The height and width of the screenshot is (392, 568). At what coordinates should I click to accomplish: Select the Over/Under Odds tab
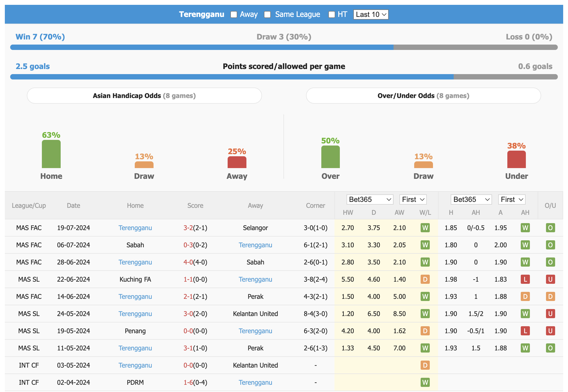[423, 96]
